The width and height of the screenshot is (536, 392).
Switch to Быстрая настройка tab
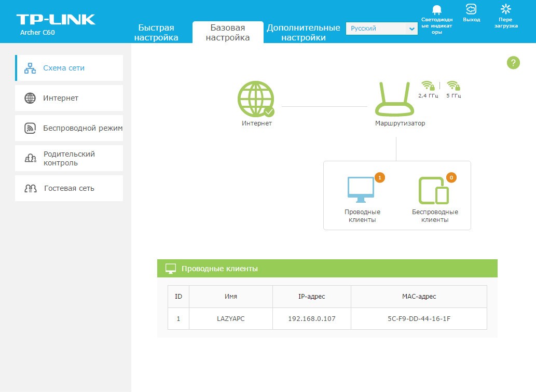pyautogui.click(x=156, y=32)
